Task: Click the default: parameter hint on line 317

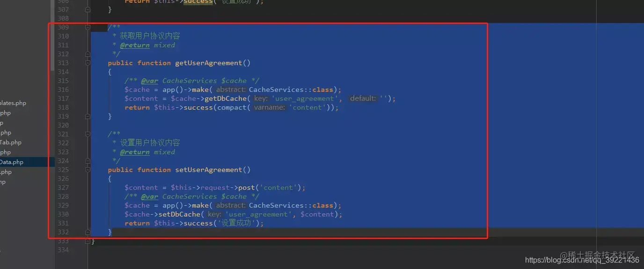Action: click(x=363, y=98)
